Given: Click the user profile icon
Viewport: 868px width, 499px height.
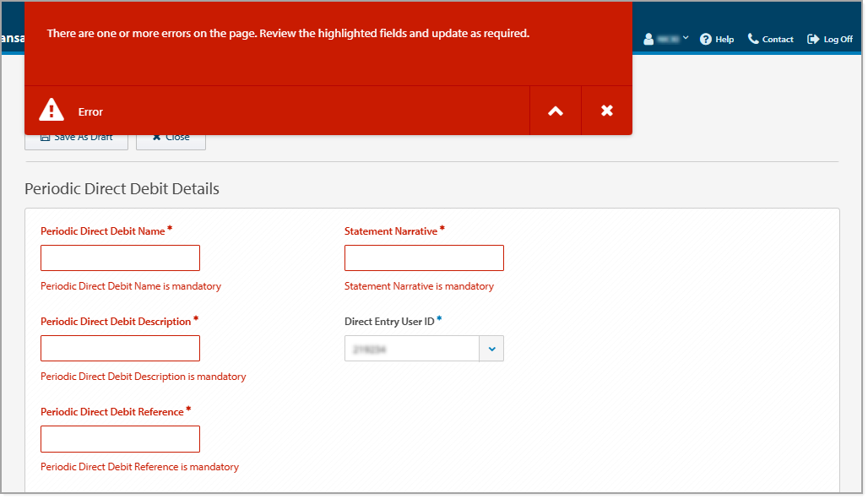Looking at the screenshot, I should (647, 38).
